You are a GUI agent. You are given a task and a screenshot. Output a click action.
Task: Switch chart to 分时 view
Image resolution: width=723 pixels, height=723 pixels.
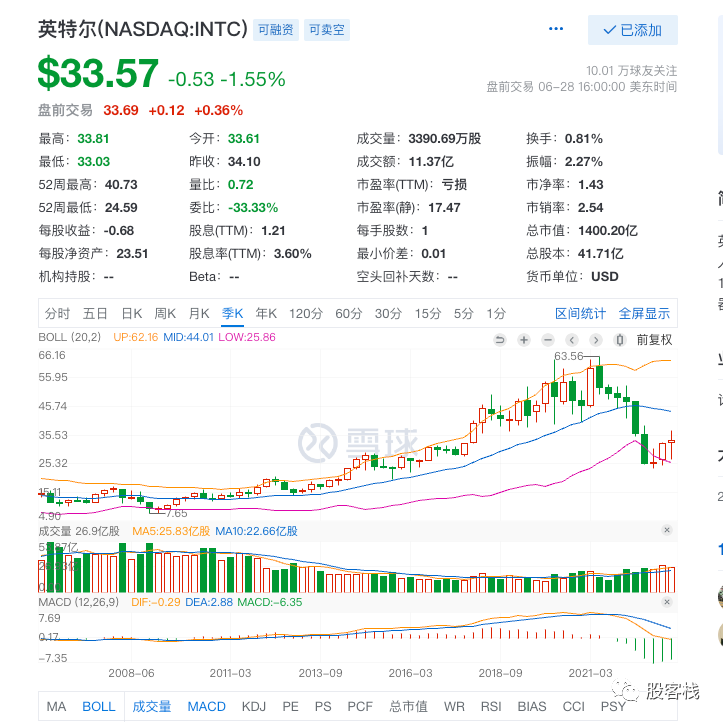57,314
